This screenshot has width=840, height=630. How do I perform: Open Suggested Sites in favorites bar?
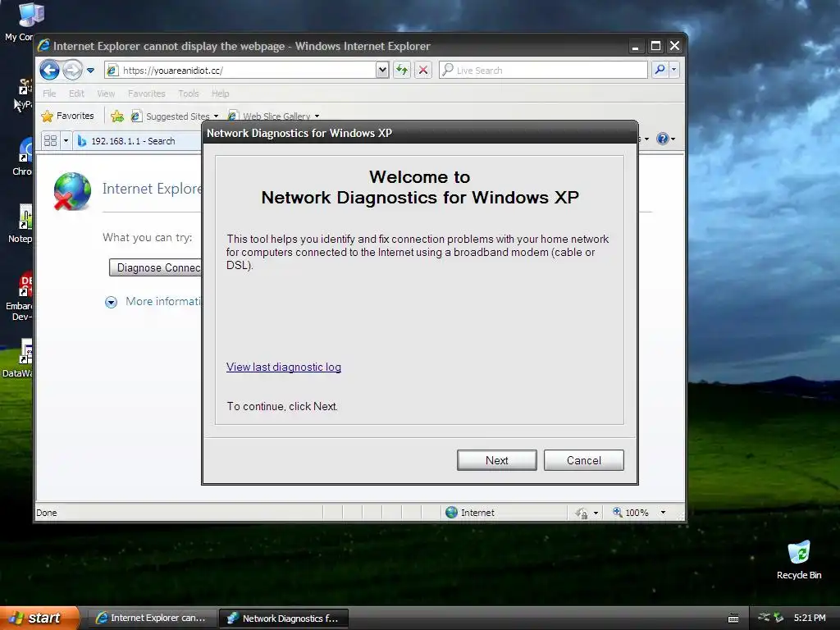pos(175,116)
